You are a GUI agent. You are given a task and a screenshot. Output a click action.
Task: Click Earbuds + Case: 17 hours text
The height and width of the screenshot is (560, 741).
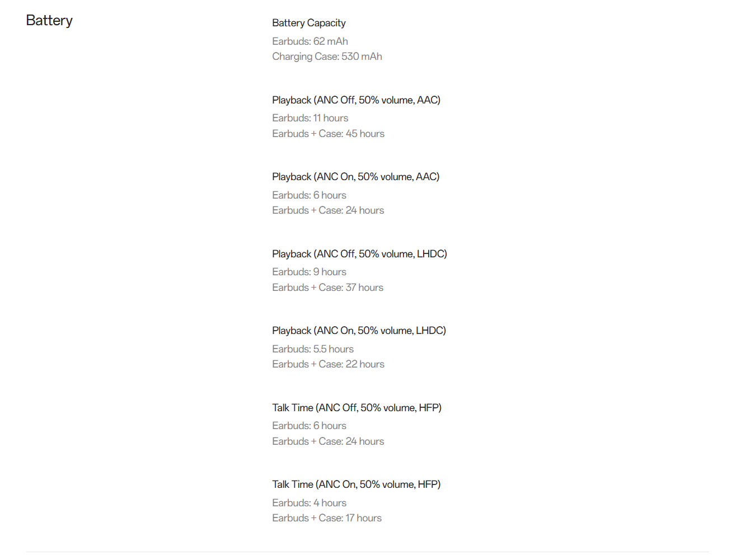tap(327, 518)
